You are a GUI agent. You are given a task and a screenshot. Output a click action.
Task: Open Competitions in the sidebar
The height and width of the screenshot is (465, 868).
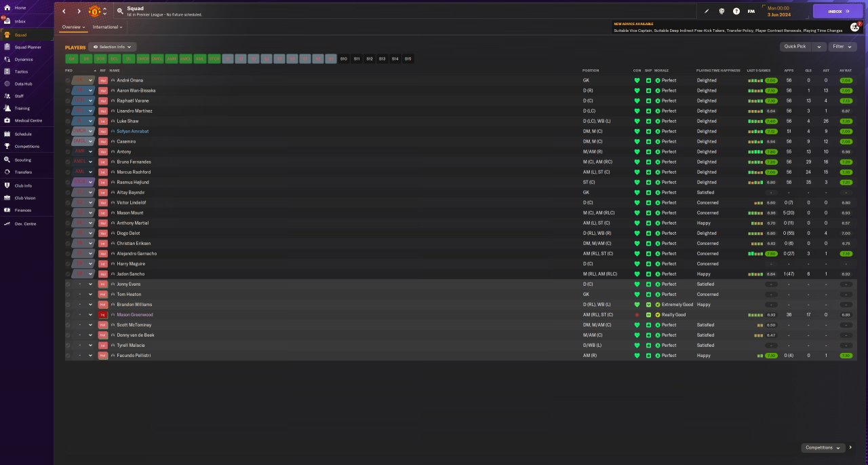(x=27, y=146)
